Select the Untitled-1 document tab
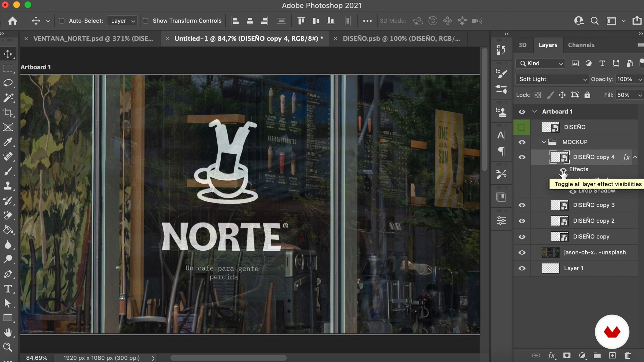The height and width of the screenshot is (362, 644). tap(249, 39)
